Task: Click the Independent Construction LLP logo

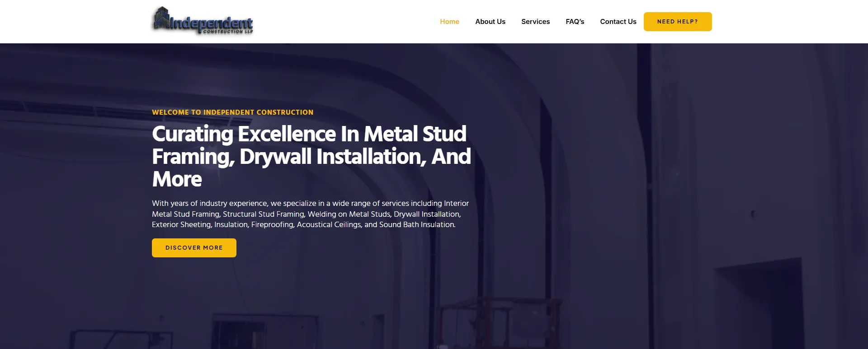Action: pos(202,21)
